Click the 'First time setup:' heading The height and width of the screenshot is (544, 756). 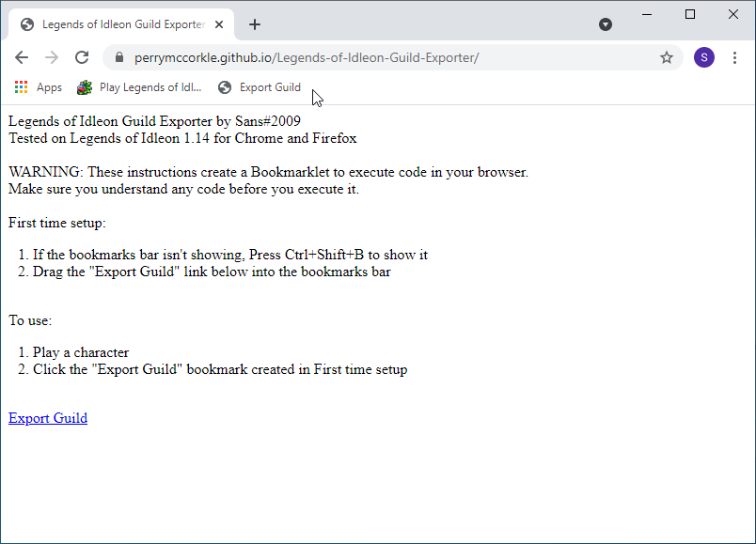click(x=57, y=223)
